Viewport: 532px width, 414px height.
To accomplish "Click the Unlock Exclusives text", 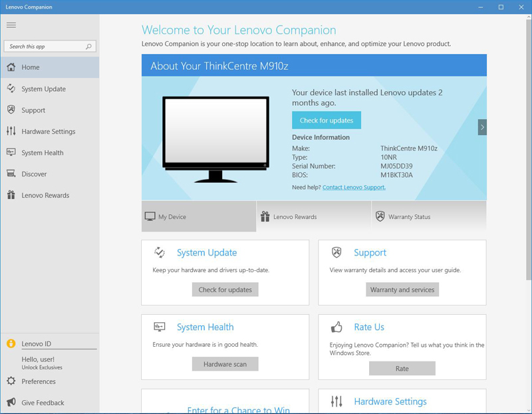I will coord(42,367).
